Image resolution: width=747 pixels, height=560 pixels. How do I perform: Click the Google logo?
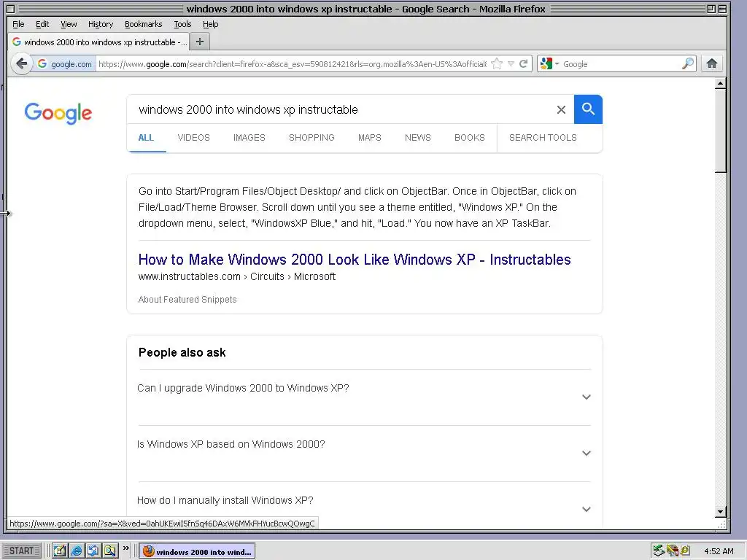tap(58, 113)
